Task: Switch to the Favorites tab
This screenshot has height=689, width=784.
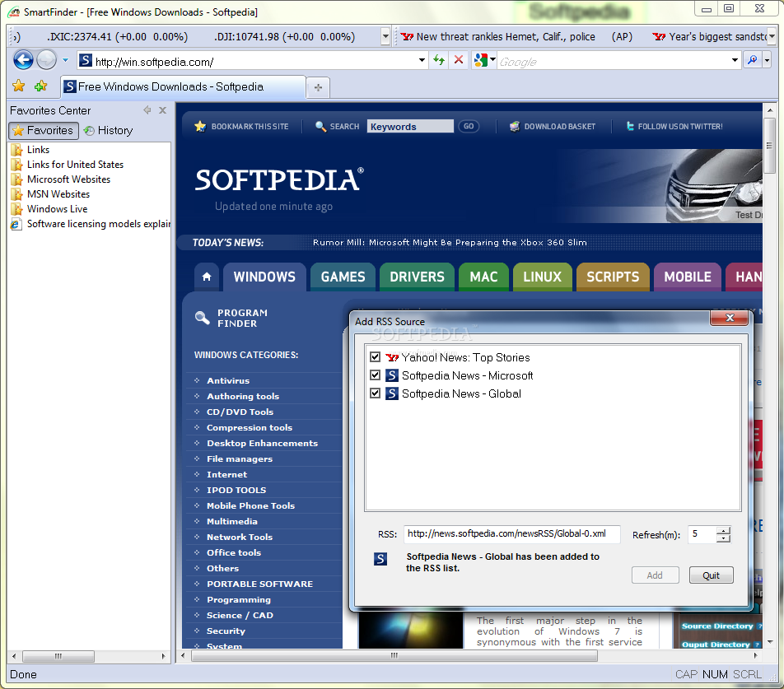Action: point(44,130)
